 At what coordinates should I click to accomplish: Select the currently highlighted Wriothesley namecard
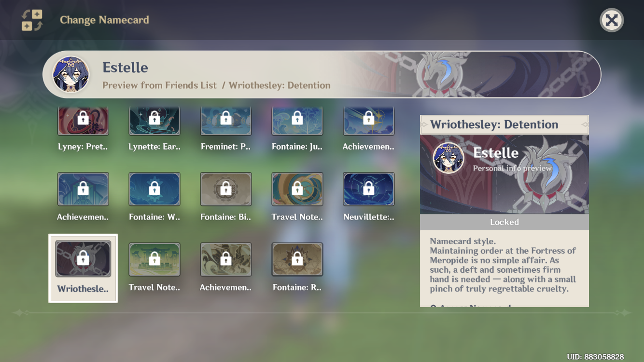click(x=83, y=259)
